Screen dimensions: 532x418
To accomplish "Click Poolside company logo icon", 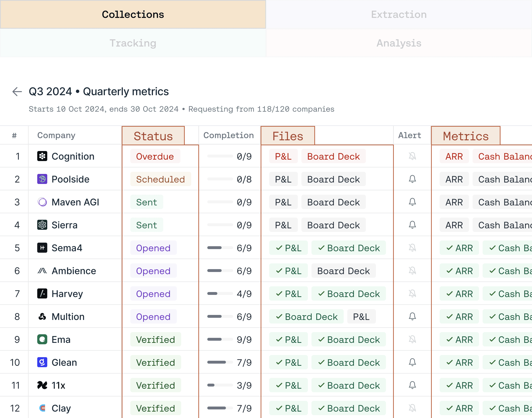I will coord(42,179).
